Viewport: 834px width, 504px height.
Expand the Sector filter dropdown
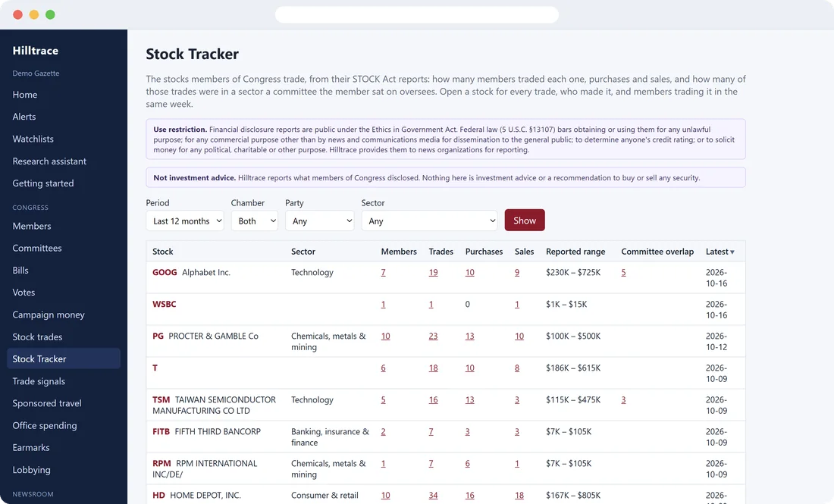point(429,221)
